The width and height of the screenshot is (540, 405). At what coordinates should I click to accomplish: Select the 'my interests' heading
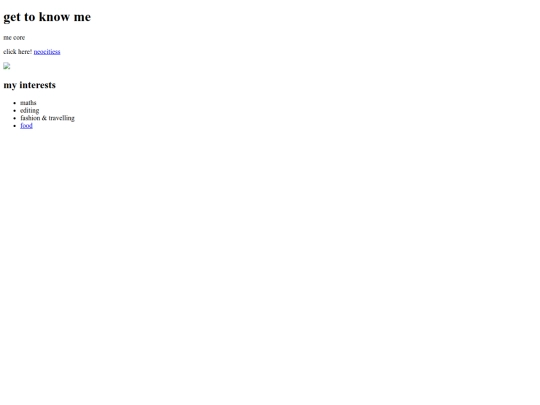click(x=30, y=85)
